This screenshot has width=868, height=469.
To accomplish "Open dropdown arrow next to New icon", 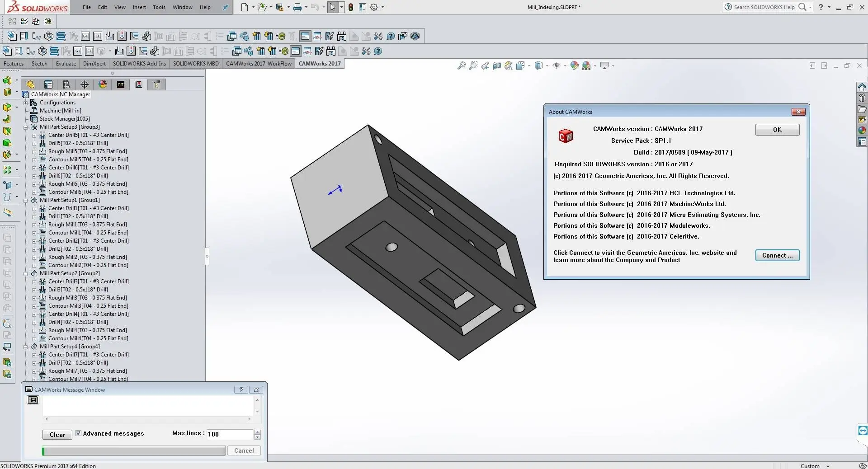I will 253,7.
